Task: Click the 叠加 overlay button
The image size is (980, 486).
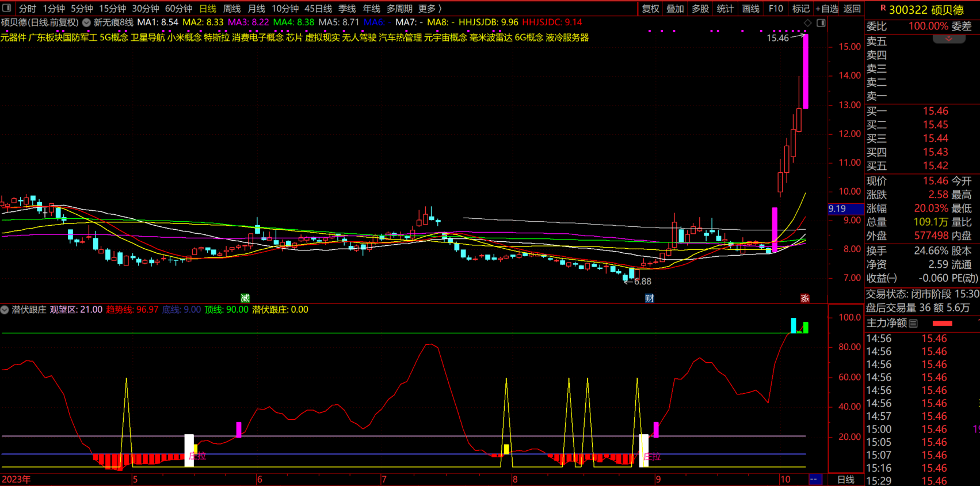Action: [675, 9]
